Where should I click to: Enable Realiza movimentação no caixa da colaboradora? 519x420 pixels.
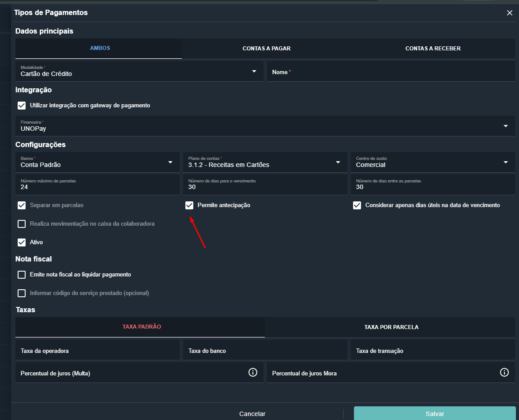click(x=22, y=224)
